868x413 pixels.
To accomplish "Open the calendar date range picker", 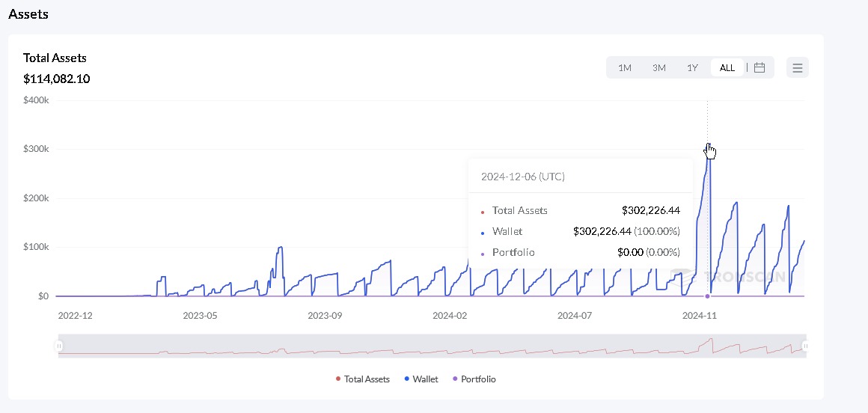I will click(x=759, y=68).
